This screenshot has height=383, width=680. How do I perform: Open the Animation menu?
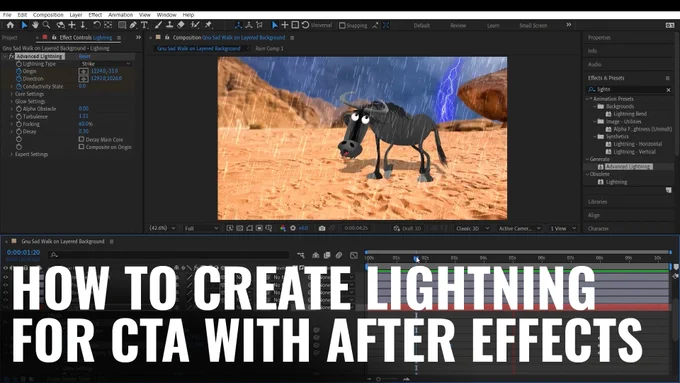[120, 15]
